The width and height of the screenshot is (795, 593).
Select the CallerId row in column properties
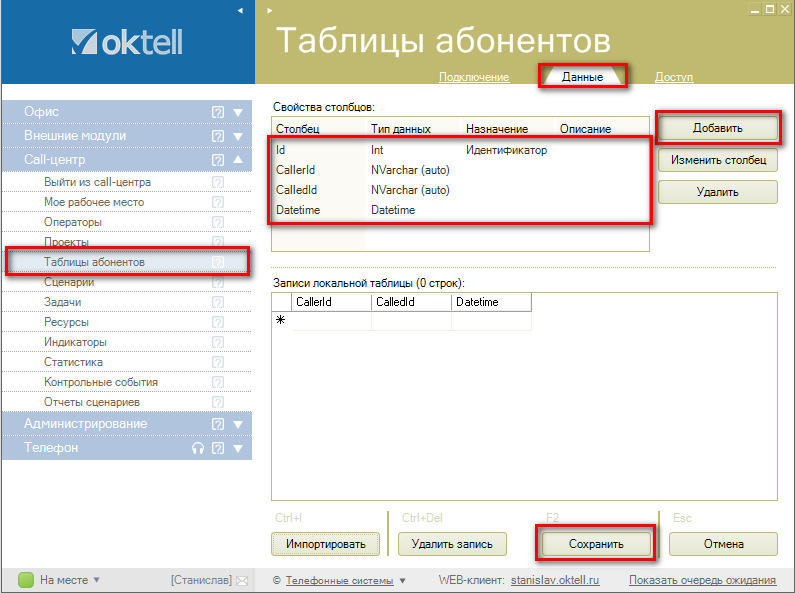(296, 170)
